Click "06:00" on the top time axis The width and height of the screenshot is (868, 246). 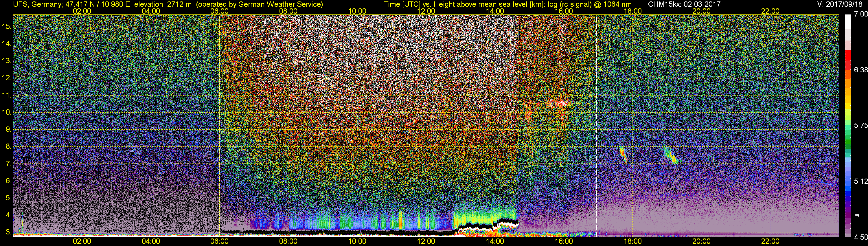click(219, 11)
